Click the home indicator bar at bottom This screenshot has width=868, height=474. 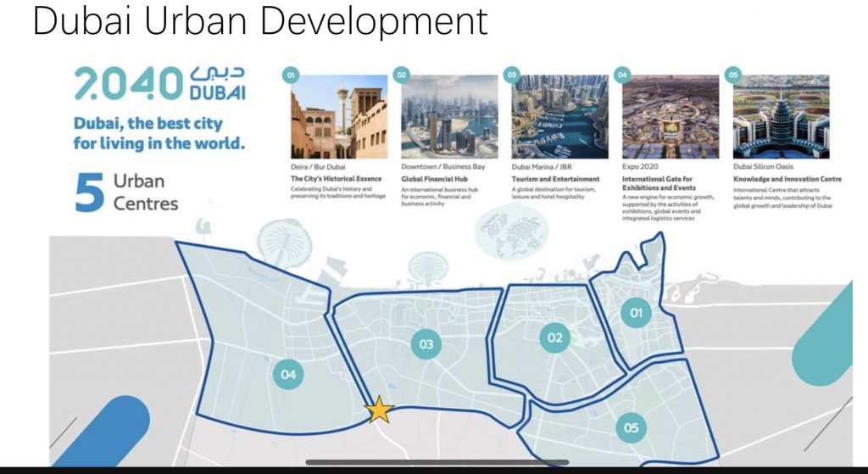[437, 462]
